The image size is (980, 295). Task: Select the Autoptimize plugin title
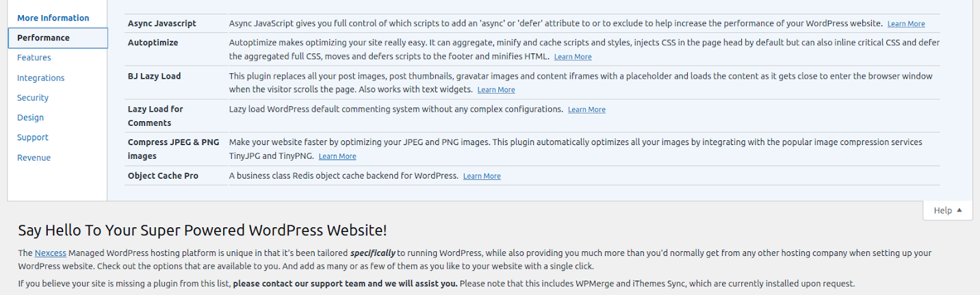click(153, 42)
